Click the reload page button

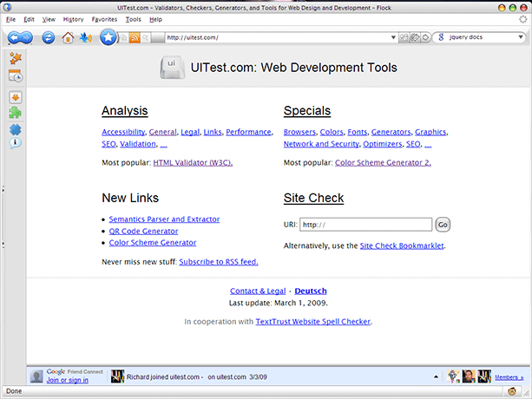click(49, 37)
